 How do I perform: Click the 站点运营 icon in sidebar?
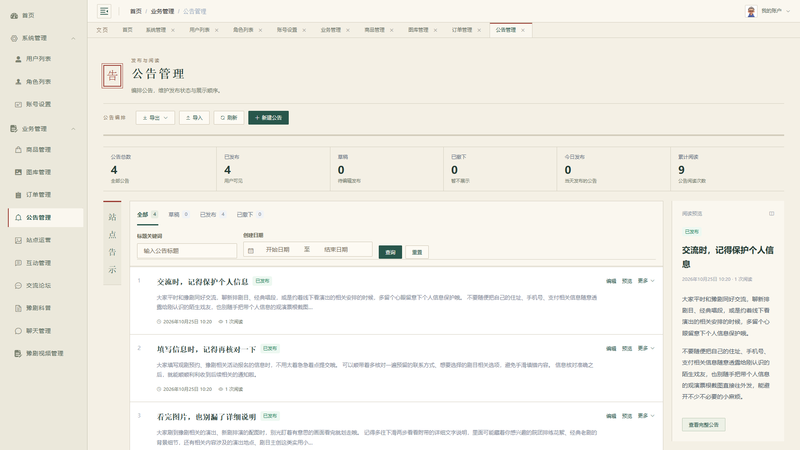[18, 240]
